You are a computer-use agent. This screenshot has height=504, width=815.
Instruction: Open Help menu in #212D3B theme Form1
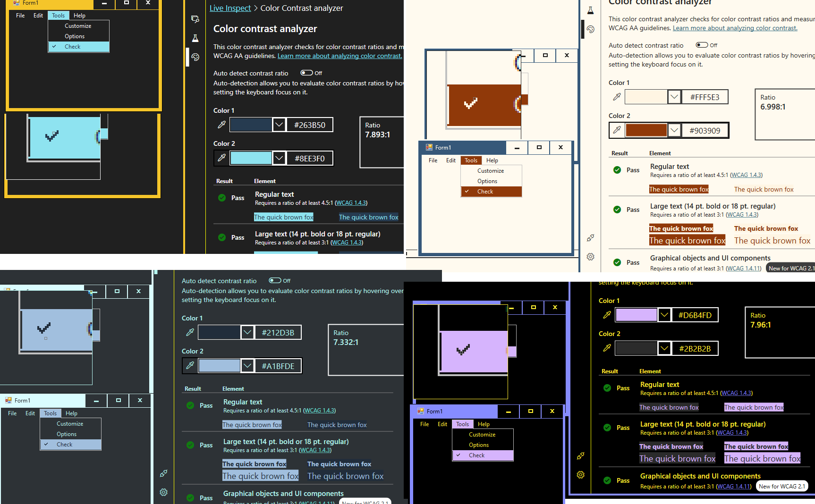point(72,413)
